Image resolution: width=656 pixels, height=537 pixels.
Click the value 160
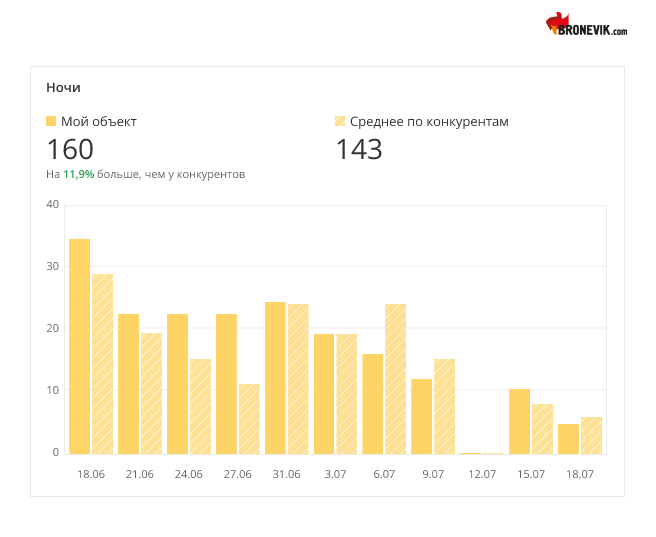coord(70,149)
